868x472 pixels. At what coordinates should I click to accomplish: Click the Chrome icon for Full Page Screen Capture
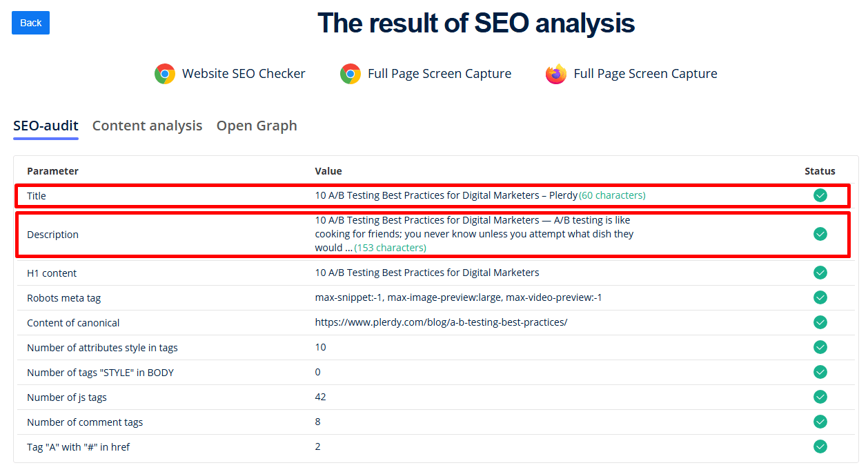[351, 74]
